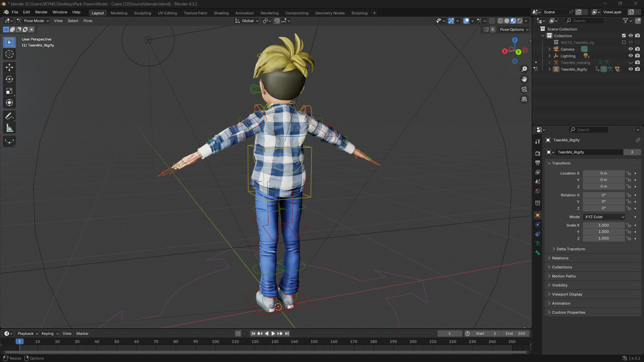Activate the Rotate tool

pos(9,79)
